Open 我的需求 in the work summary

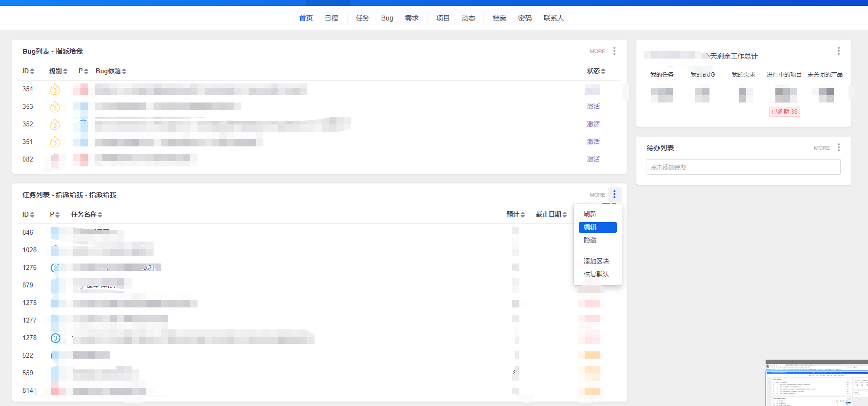tap(744, 75)
